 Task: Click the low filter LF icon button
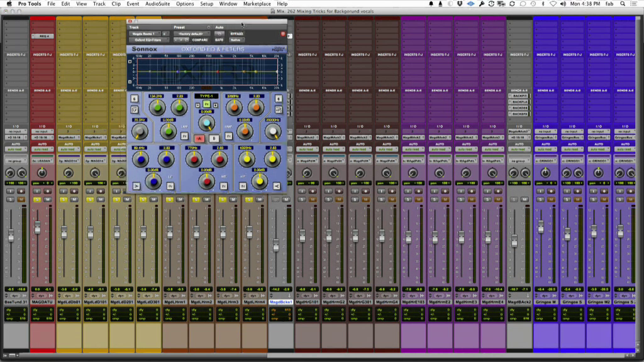pos(135,109)
